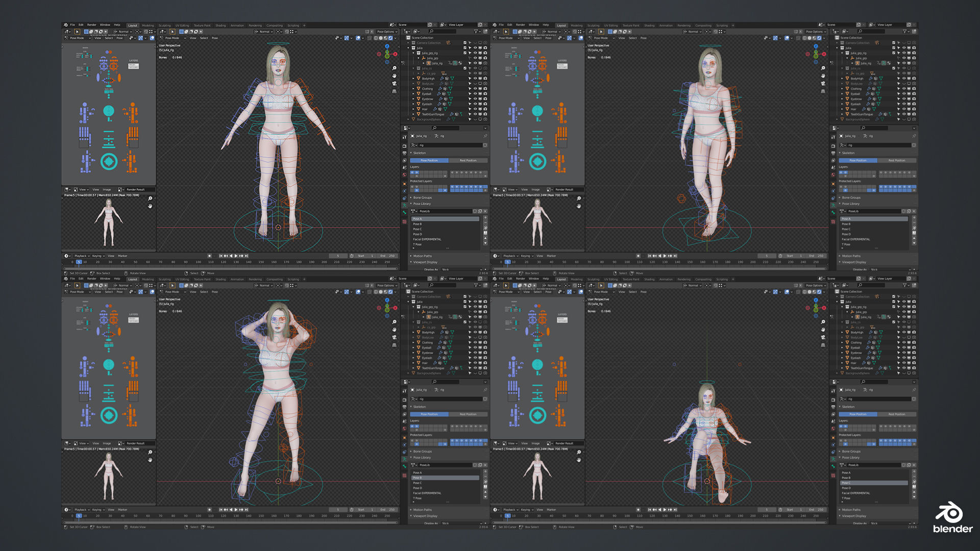The height and width of the screenshot is (551, 980).
Task: Switch to the Modeling workspace tab in top-left window
Action: (x=148, y=25)
